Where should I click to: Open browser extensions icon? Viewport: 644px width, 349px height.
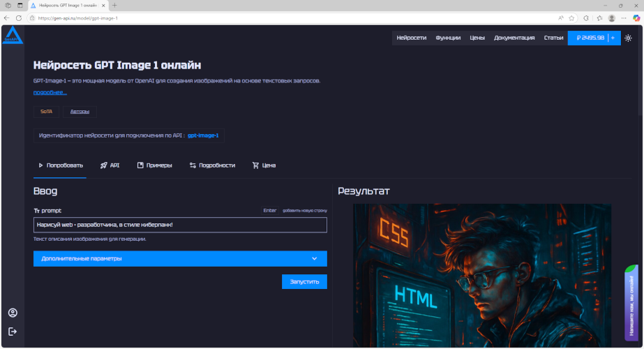(586, 18)
